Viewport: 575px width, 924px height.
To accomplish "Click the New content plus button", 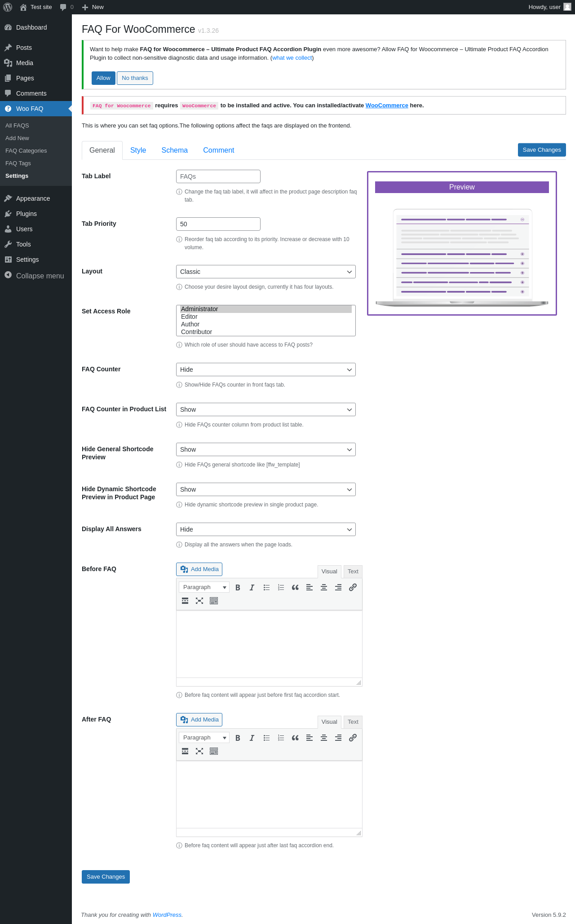I will (x=93, y=7).
